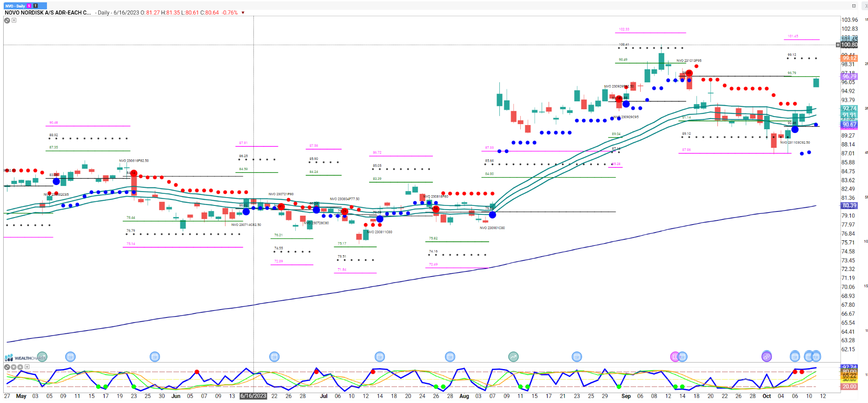Expand the price chart legend plus button
Image resolution: width=868 pixels, height=403 pixels.
pyautogui.click(x=14, y=20)
